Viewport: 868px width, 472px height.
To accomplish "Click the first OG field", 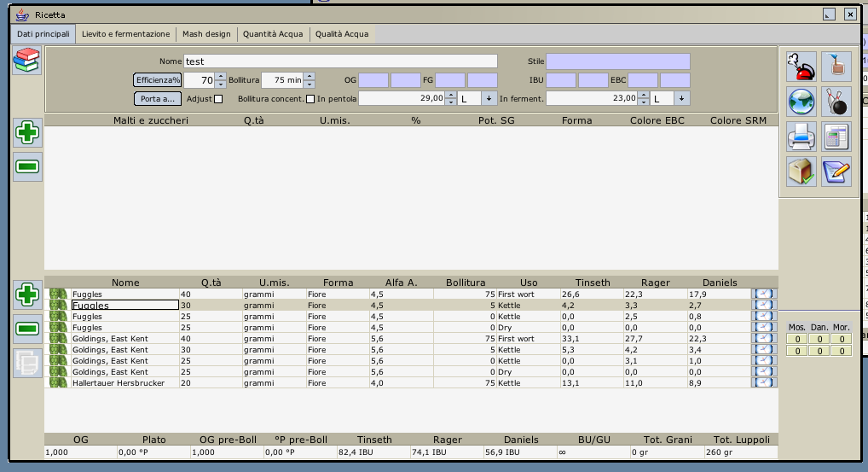I will point(373,80).
